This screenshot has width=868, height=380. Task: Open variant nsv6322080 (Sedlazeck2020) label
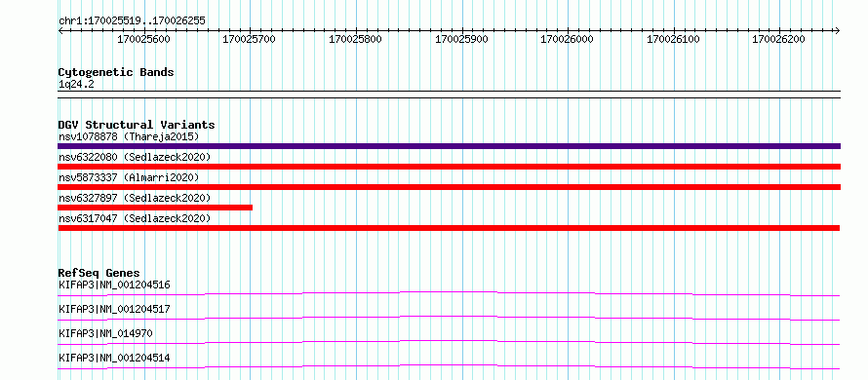[135, 157]
